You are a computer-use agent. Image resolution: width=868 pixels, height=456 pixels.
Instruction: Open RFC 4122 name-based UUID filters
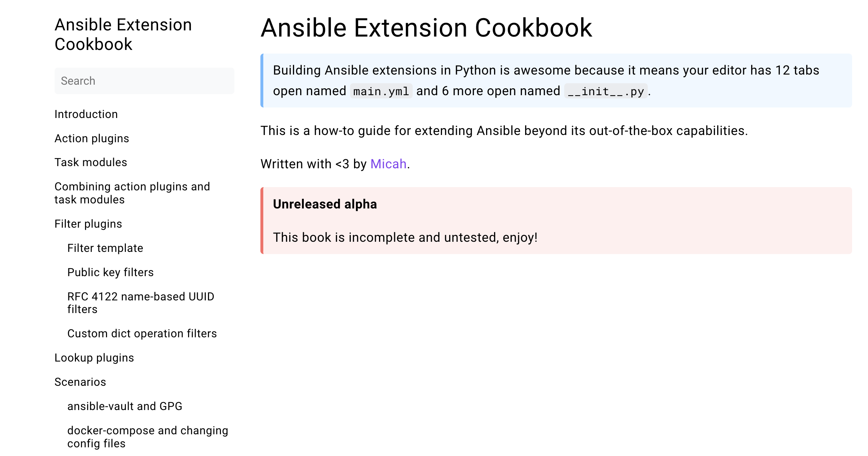pos(141,303)
